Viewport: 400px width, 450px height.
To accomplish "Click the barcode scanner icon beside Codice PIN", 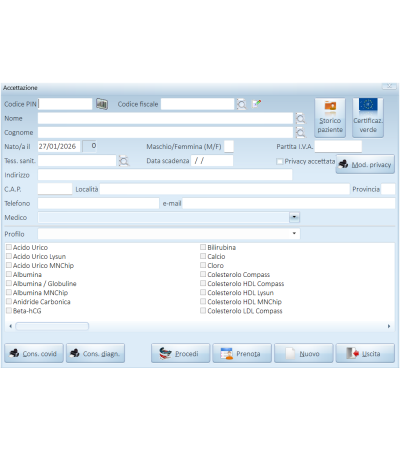I will coord(102,104).
